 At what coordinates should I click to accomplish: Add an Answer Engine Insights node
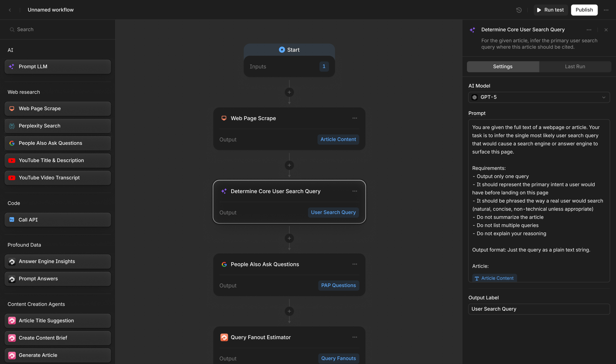[x=57, y=261]
